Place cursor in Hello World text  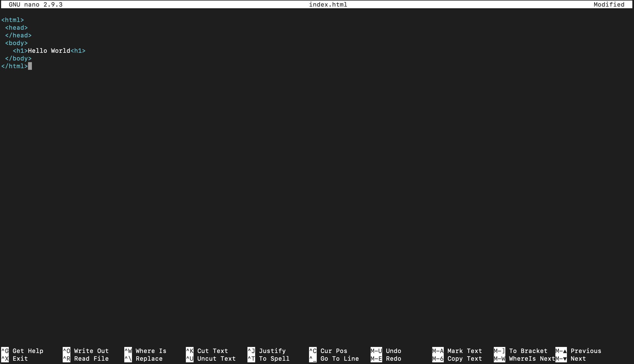pyautogui.click(x=49, y=51)
